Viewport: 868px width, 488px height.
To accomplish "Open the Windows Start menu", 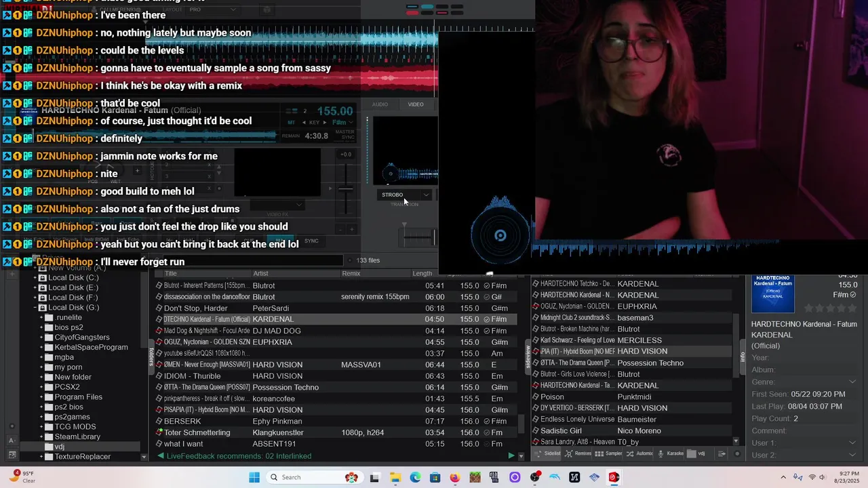I will pyautogui.click(x=254, y=477).
